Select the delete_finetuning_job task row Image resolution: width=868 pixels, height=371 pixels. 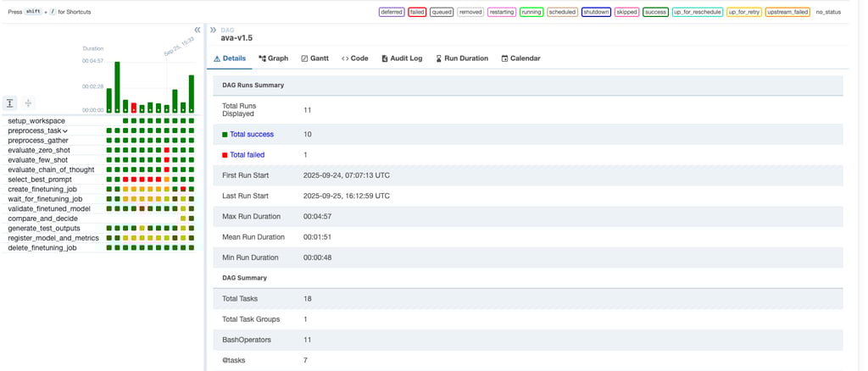click(x=44, y=247)
